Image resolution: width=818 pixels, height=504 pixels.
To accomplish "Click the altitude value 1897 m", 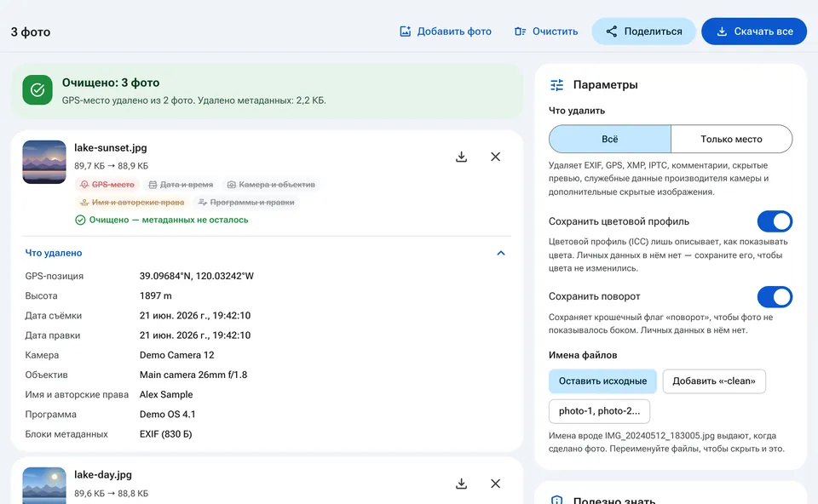I will [155, 296].
